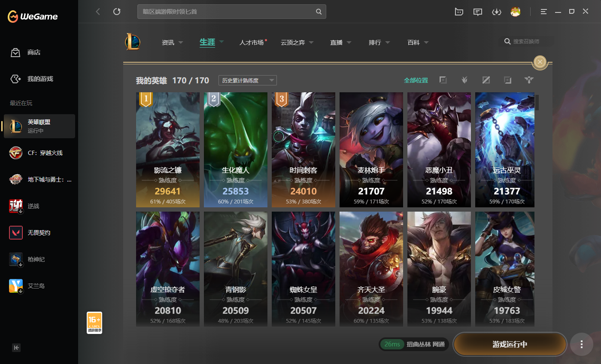Open the 齐天大圣 hero card
This screenshot has height=364, width=601.
click(x=371, y=269)
